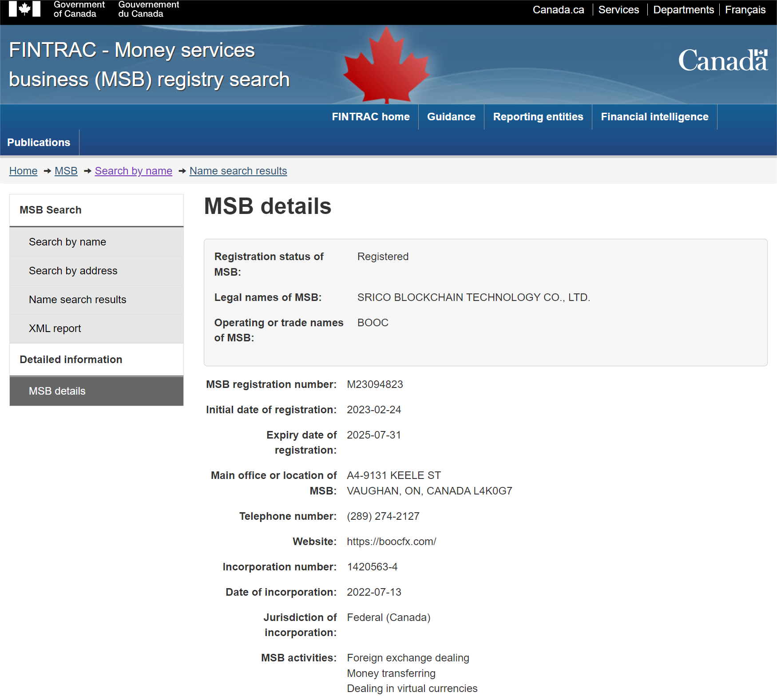
Task: Click the Legal names of MSB label
Action: (x=268, y=297)
